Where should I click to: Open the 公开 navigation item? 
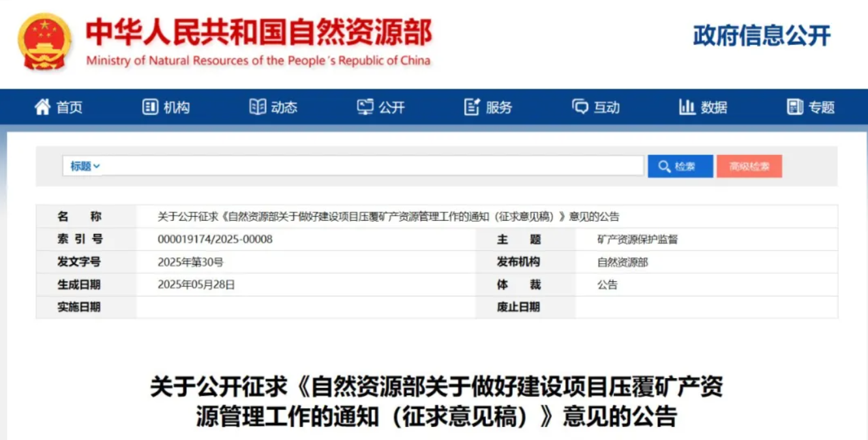[x=381, y=107]
